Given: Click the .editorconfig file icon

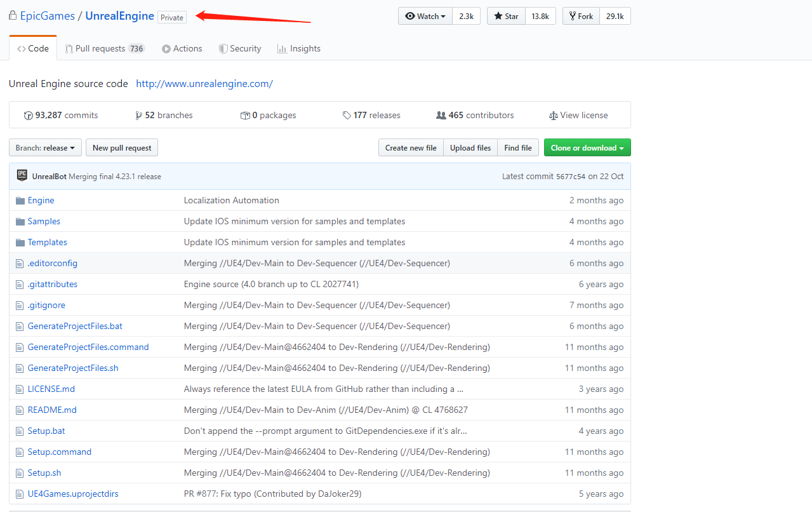Looking at the screenshot, I should [x=20, y=263].
